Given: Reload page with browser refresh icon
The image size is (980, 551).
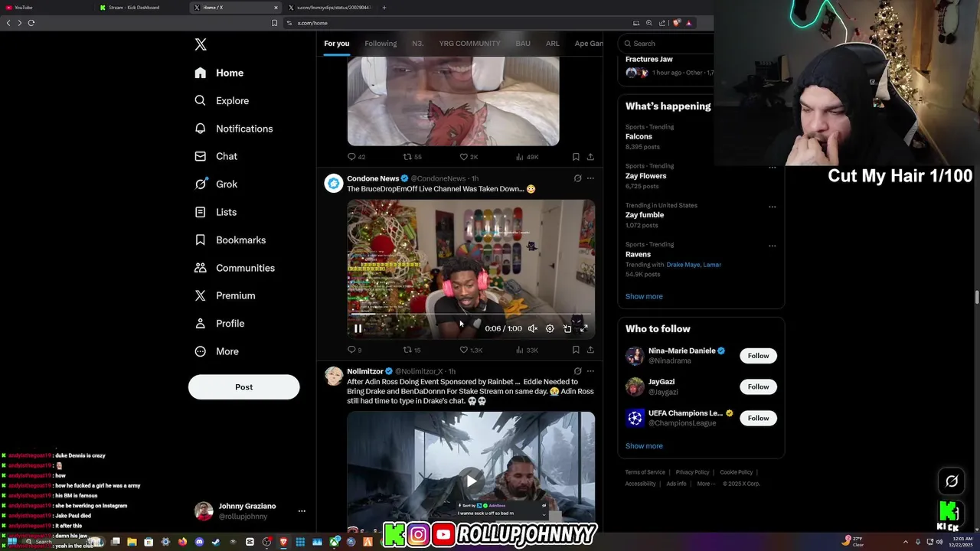Looking at the screenshot, I should 31,23.
